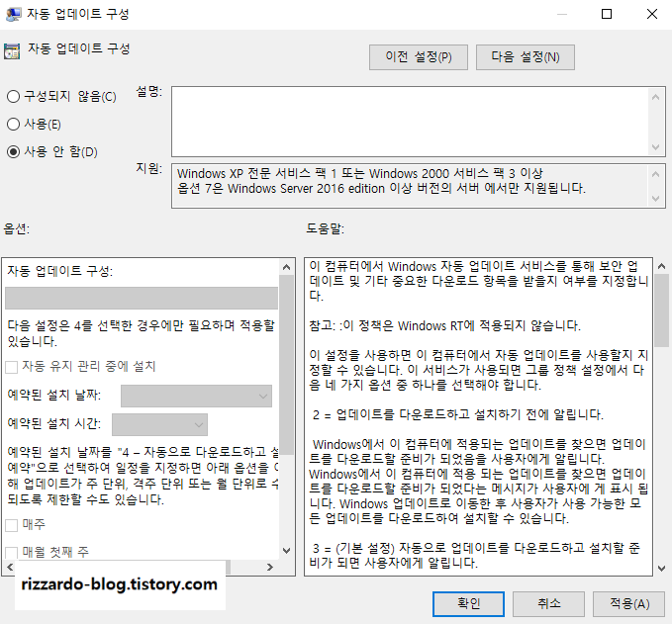Click the '참고: :이 정책은 Windows RT' help line
The image size is (672, 624).
point(444,326)
